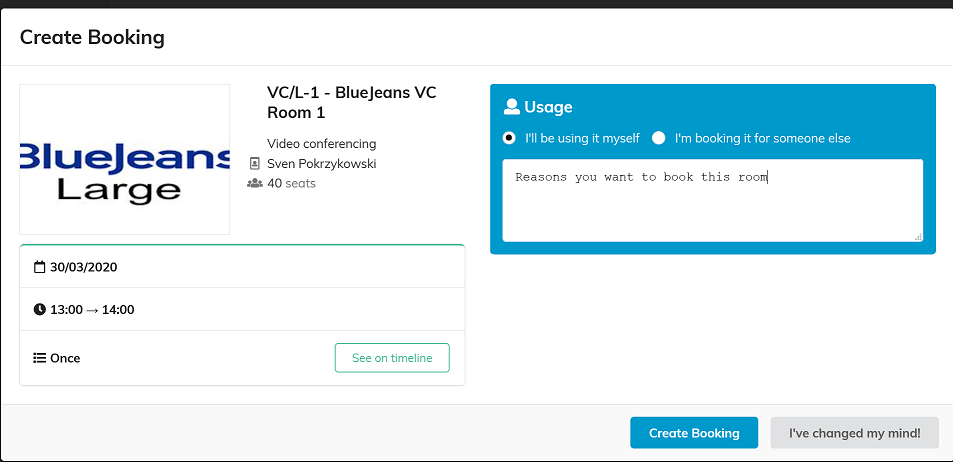Viewport: 953px width, 462px height.
Task: Click the Sven Pokrzykowski name
Action: click(322, 164)
